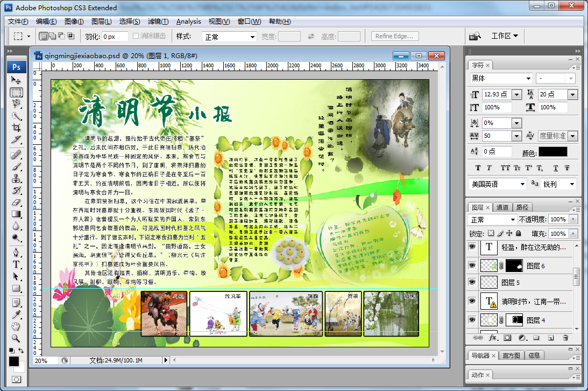The height and width of the screenshot is (391, 588).
Task: Switch to the 路径 tab
Action: pyautogui.click(x=522, y=207)
